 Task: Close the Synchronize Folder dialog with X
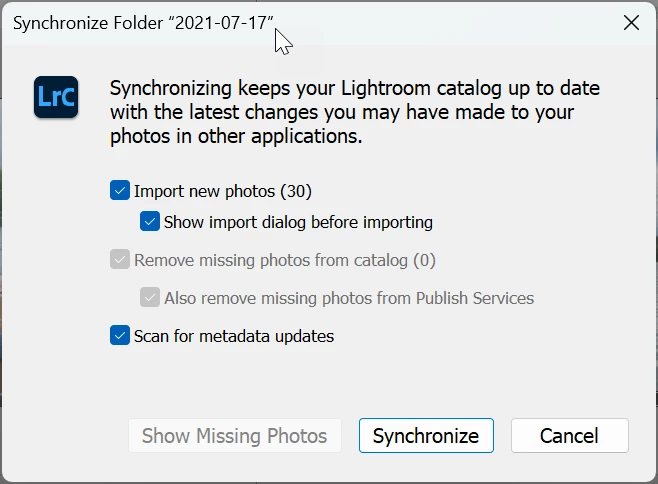coord(631,23)
